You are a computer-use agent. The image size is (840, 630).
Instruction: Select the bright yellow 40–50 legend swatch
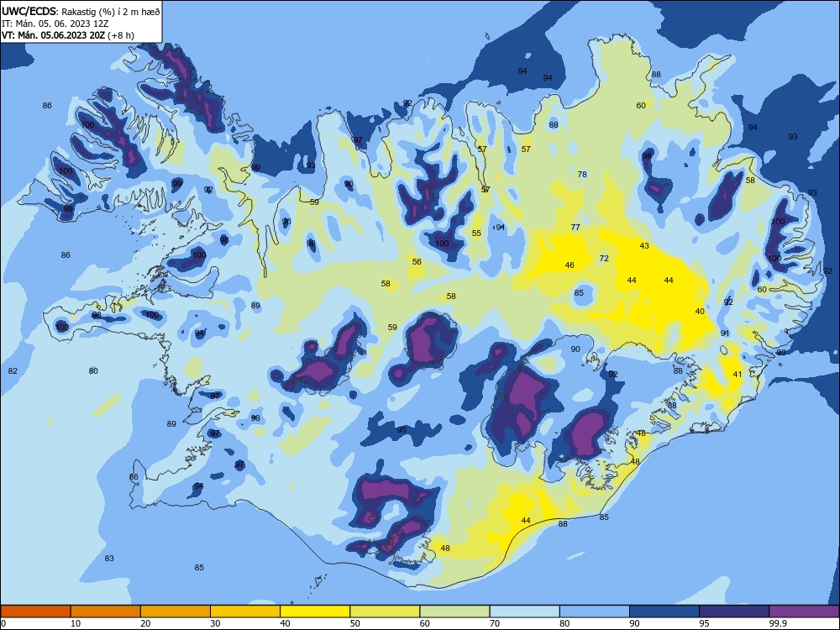point(315,612)
